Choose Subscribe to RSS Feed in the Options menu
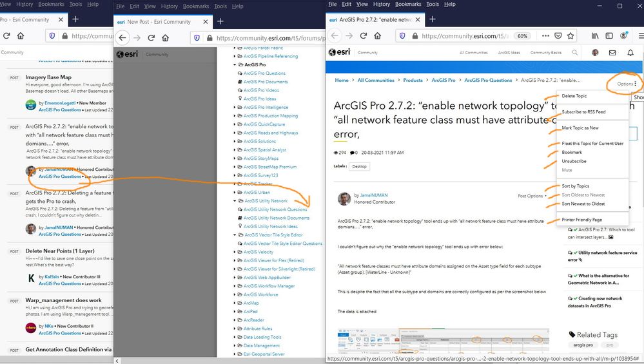644x364 pixels. 583,111
